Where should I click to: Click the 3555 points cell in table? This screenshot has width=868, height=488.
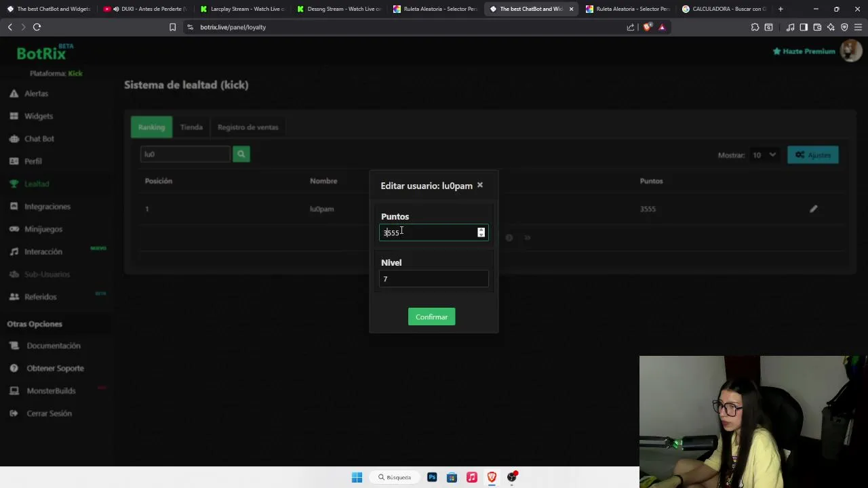coord(648,209)
